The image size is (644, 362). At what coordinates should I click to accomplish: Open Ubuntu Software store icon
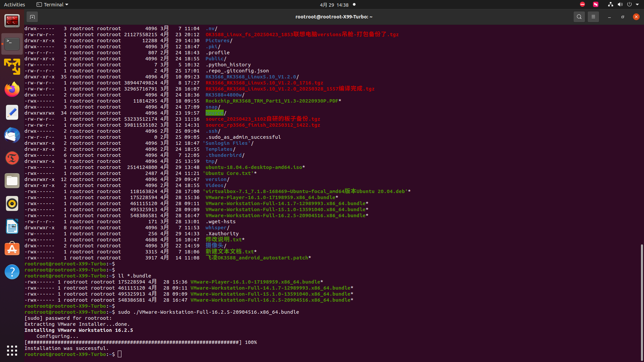[12, 249]
